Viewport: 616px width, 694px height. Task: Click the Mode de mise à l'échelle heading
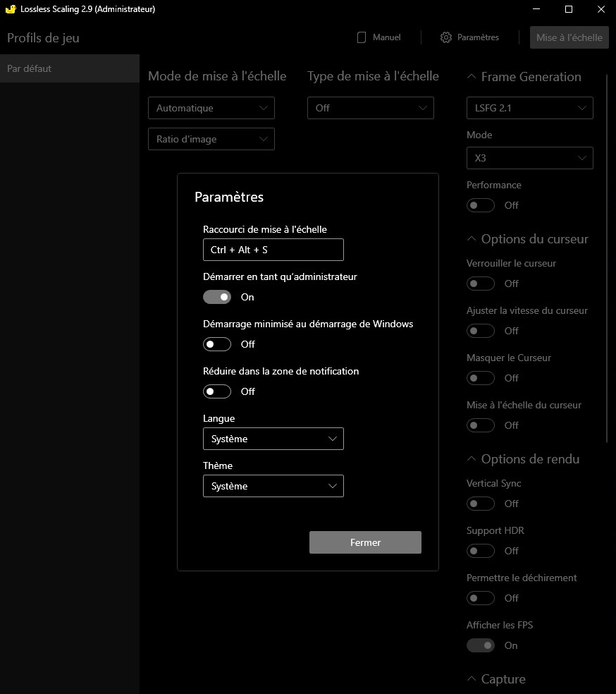pyautogui.click(x=217, y=76)
